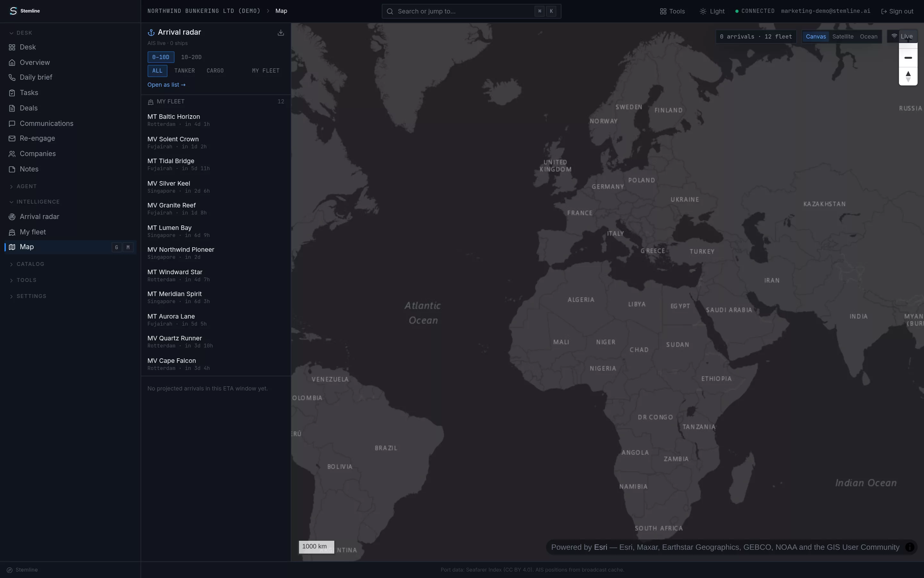Image resolution: width=924 pixels, height=578 pixels.
Task: Expand the CATALOG section
Action: pyautogui.click(x=27, y=264)
